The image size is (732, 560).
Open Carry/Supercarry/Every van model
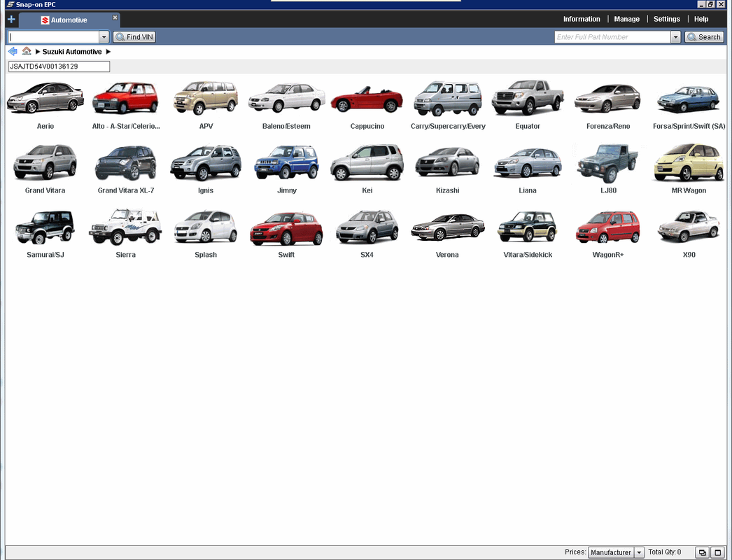[448, 98]
